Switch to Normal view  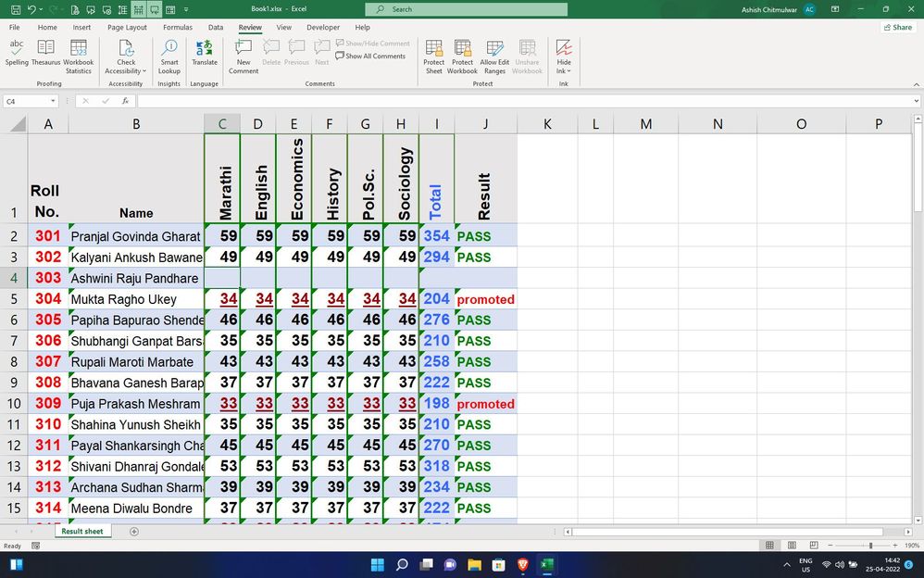click(x=769, y=546)
